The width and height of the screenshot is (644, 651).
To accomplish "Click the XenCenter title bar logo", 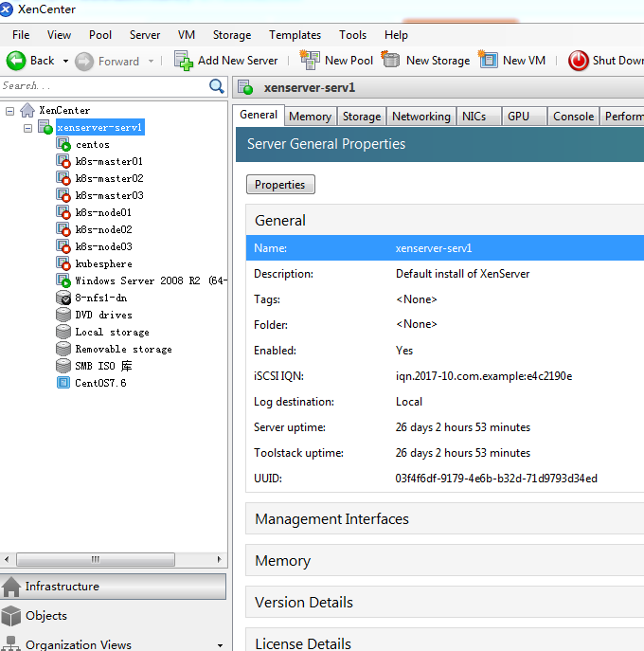I will point(6,9).
